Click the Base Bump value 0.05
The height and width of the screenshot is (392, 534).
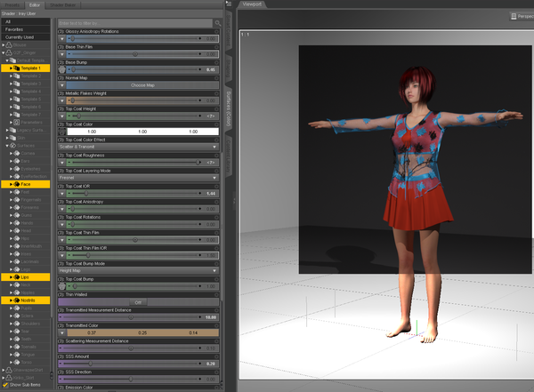pos(210,69)
